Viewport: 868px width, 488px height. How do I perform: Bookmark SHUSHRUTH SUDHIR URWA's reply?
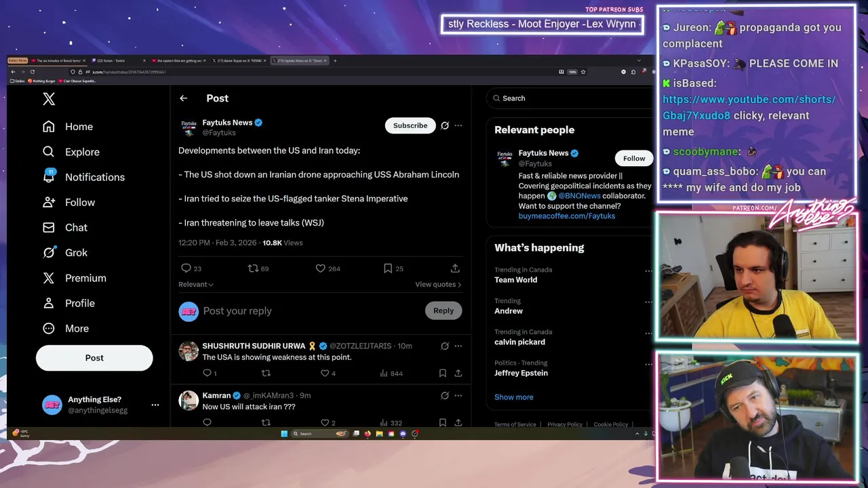[x=442, y=373]
